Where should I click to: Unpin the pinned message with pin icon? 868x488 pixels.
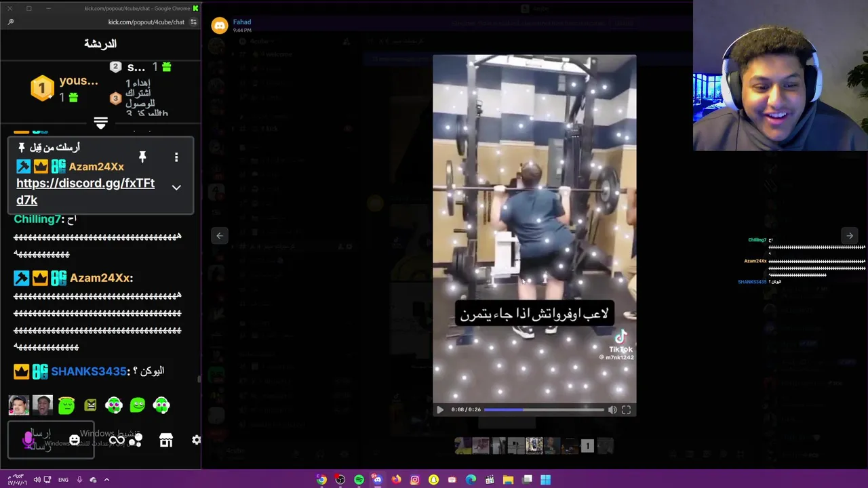point(142,157)
